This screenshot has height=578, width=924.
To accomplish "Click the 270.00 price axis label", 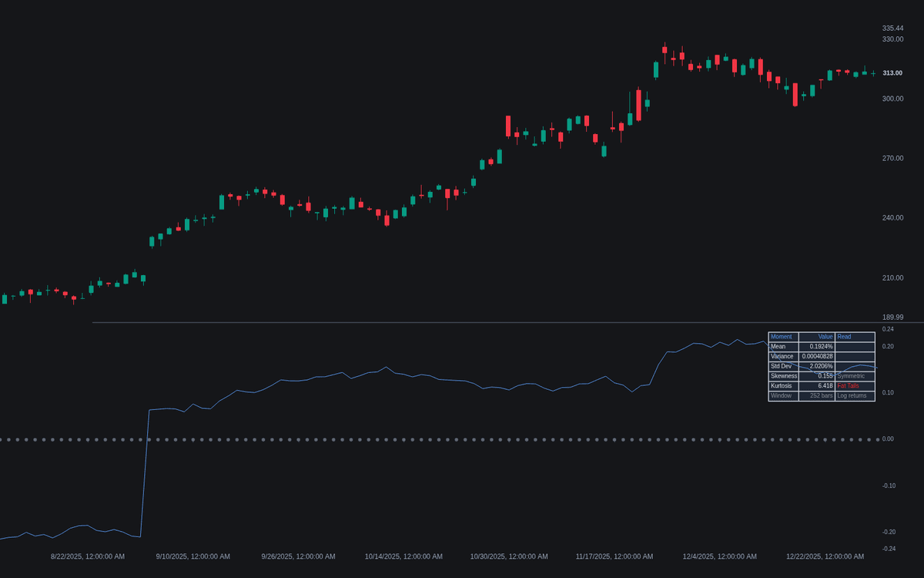I will [892, 159].
